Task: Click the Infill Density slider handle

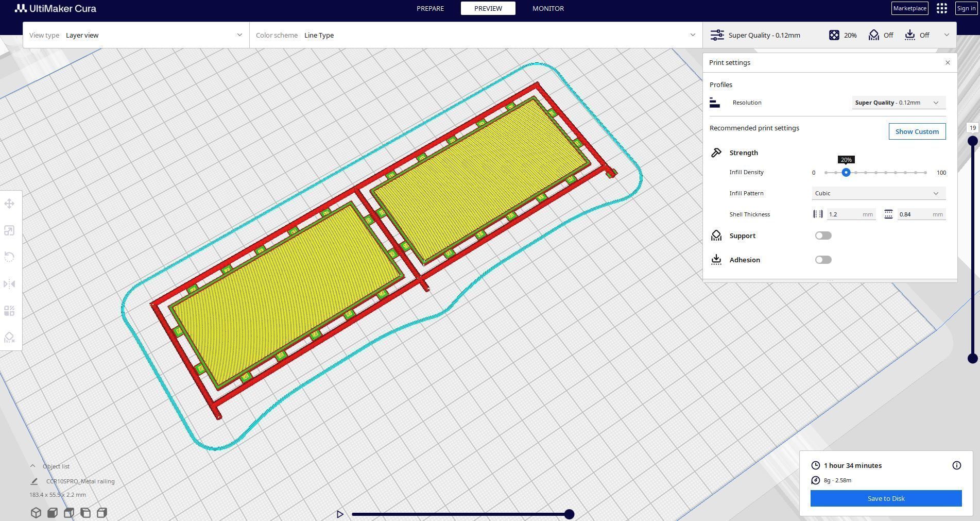Action: click(x=846, y=173)
